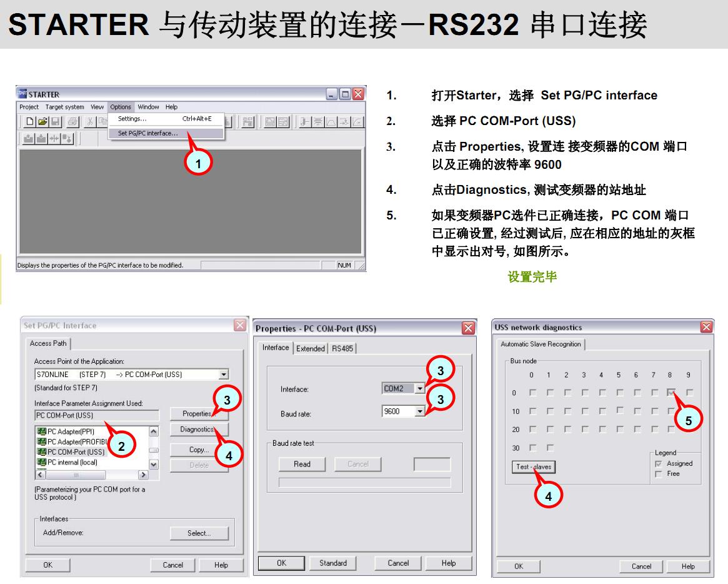Toggle the bus node address 15 checkbox
The width and height of the screenshot is (728, 584).
coord(620,411)
